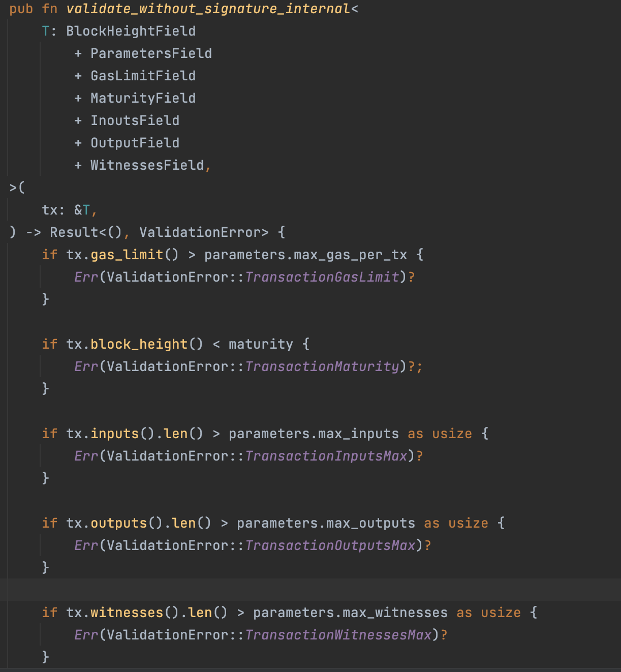This screenshot has height=672, width=621.
Task: Click the Result return type
Action: tap(74, 232)
